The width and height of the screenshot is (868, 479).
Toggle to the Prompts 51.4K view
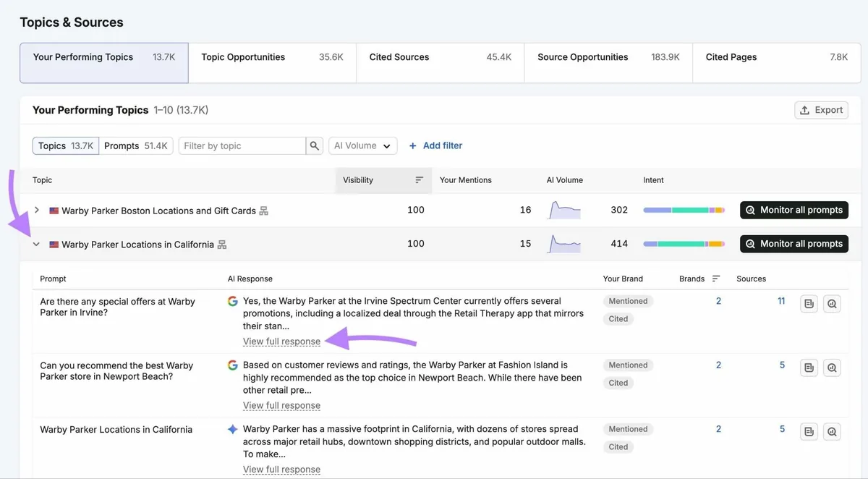tap(136, 145)
